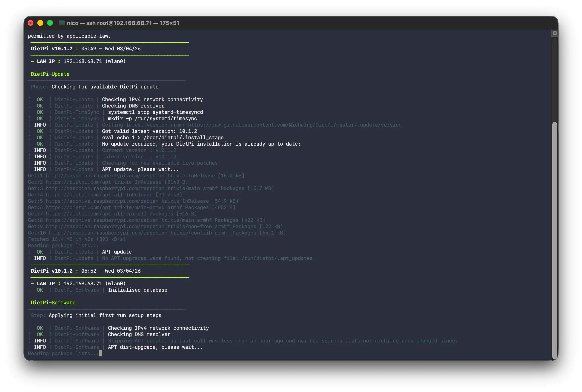Click the Get:5 archive.raspberrypi.com InRelease URL

(x=102, y=201)
